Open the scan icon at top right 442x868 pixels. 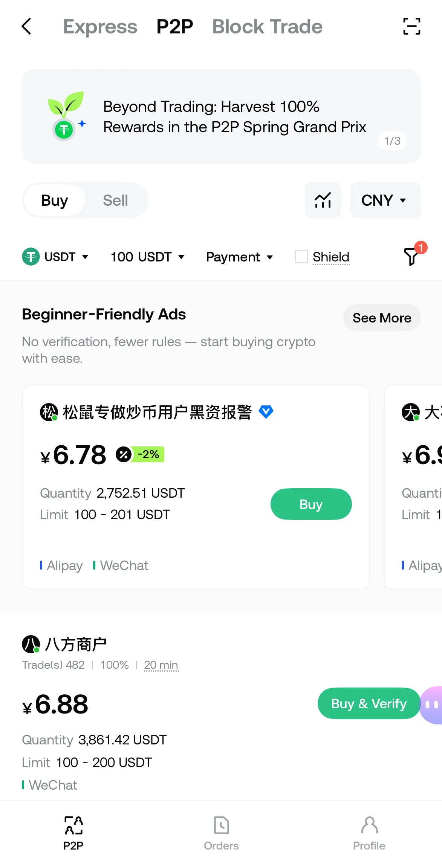(411, 26)
